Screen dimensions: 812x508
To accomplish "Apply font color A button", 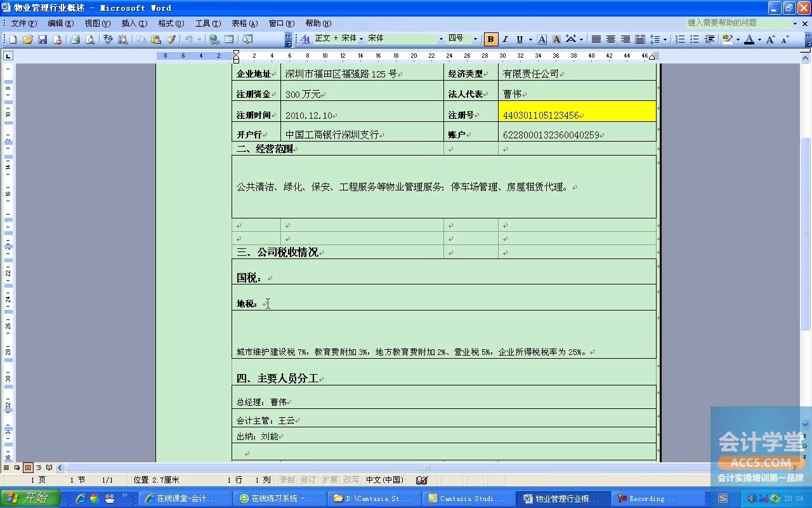I will point(749,39).
